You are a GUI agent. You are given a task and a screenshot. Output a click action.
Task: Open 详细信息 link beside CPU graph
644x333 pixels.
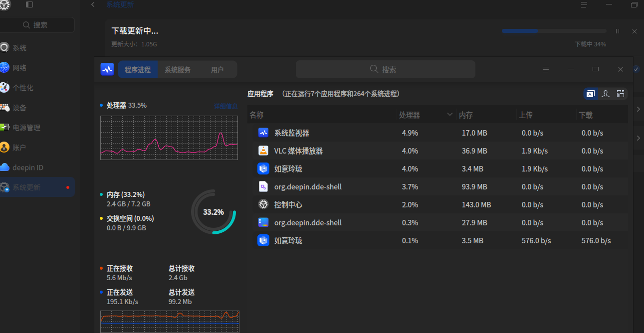[225, 106]
